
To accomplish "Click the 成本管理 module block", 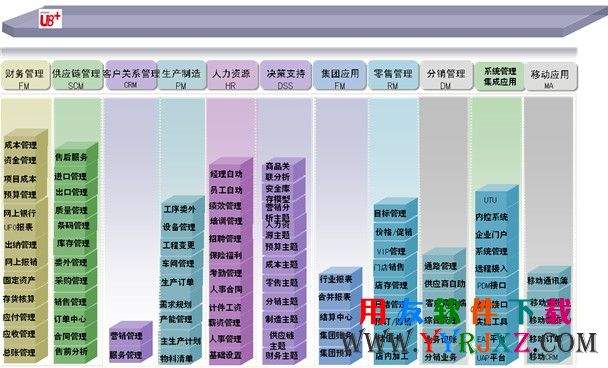I will pos(21,145).
